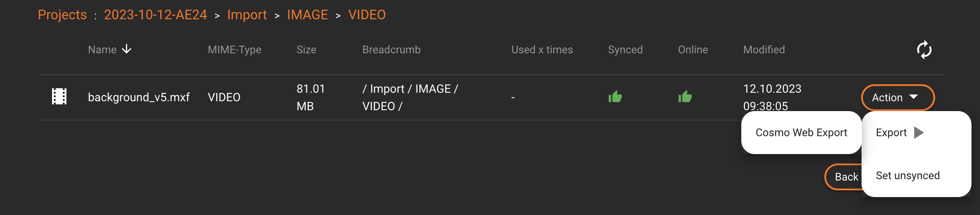The height and width of the screenshot is (215, 980).
Task: Go to Projects breadcrumb link
Action: [x=62, y=15]
